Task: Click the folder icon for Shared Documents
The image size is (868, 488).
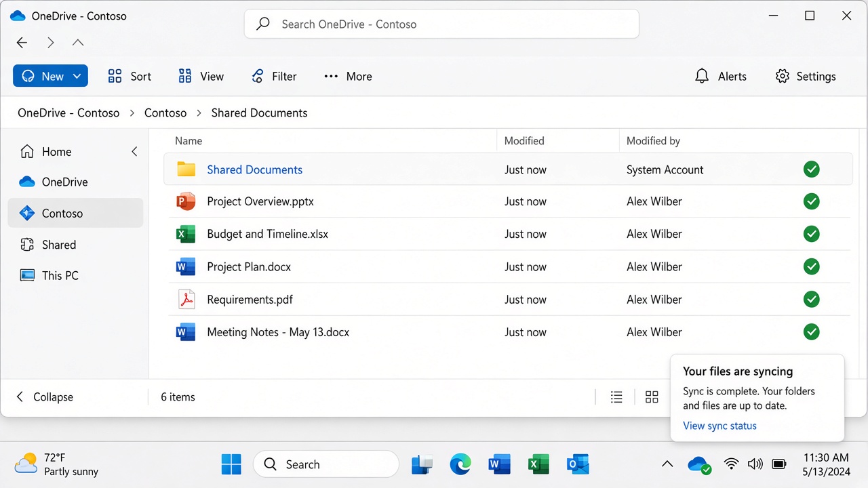Action: point(186,169)
